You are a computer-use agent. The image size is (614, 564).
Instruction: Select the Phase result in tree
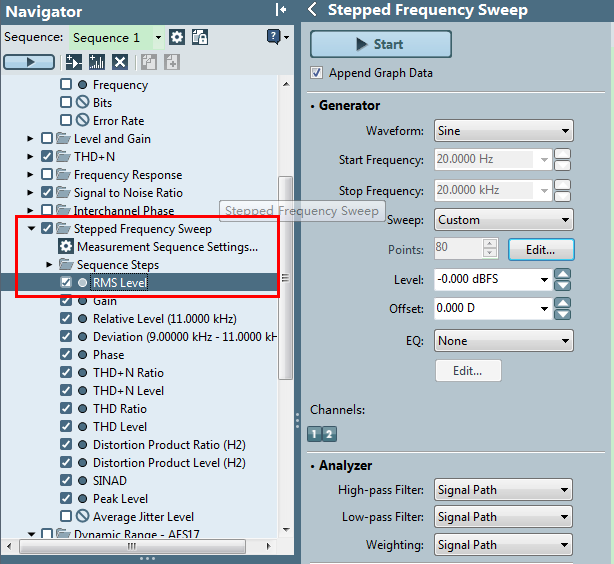(x=108, y=355)
